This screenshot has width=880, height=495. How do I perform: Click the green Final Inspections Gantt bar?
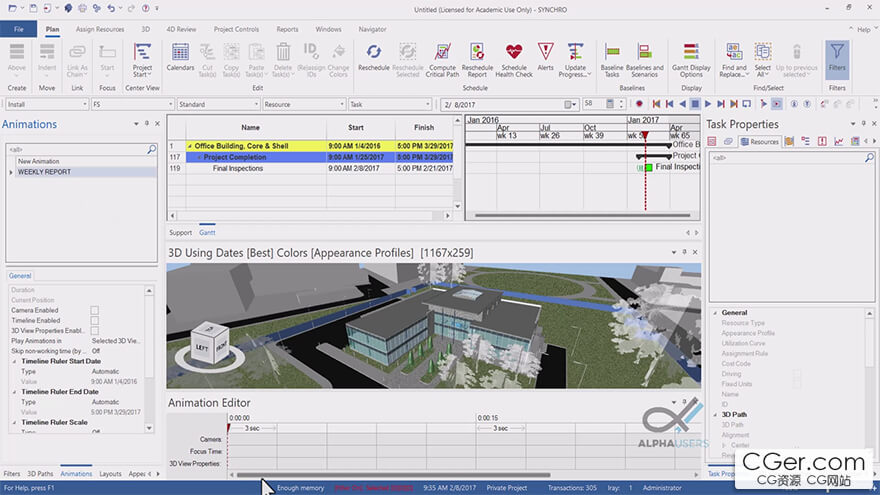point(649,167)
